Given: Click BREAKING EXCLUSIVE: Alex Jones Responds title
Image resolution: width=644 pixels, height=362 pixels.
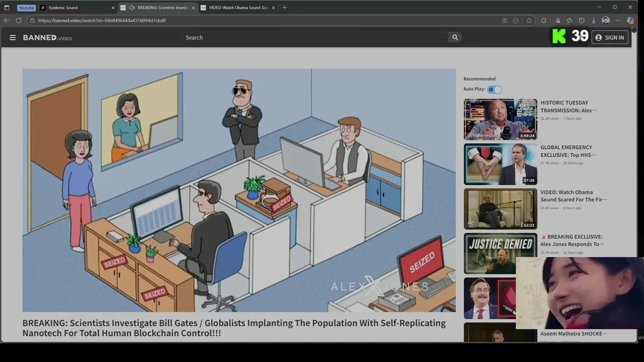Looking at the screenshot, I should click(572, 240).
